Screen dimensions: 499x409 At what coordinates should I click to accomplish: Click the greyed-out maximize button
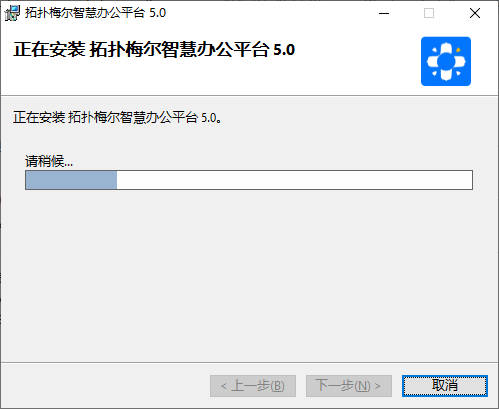[x=429, y=13]
